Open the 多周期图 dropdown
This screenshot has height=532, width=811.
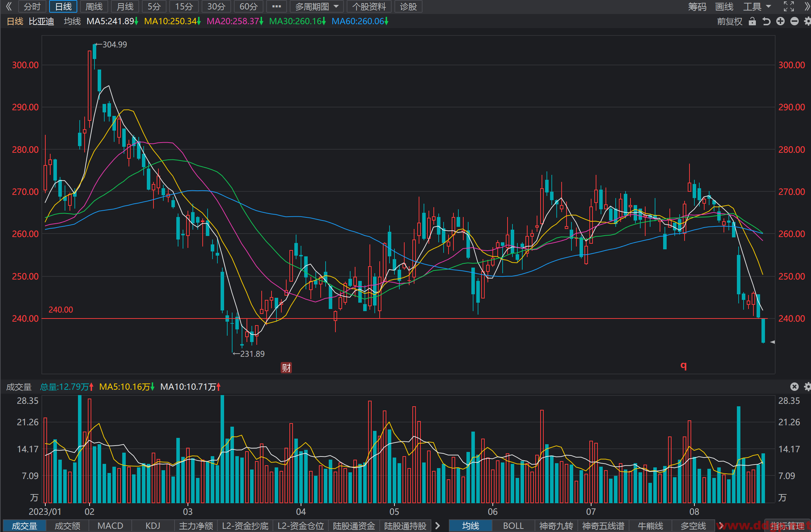tap(316, 6)
